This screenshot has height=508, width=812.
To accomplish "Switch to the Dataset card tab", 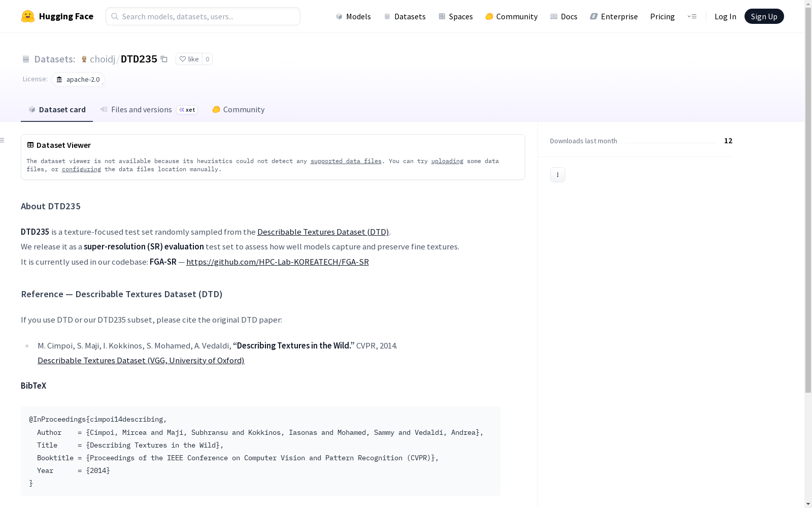I will point(57,110).
